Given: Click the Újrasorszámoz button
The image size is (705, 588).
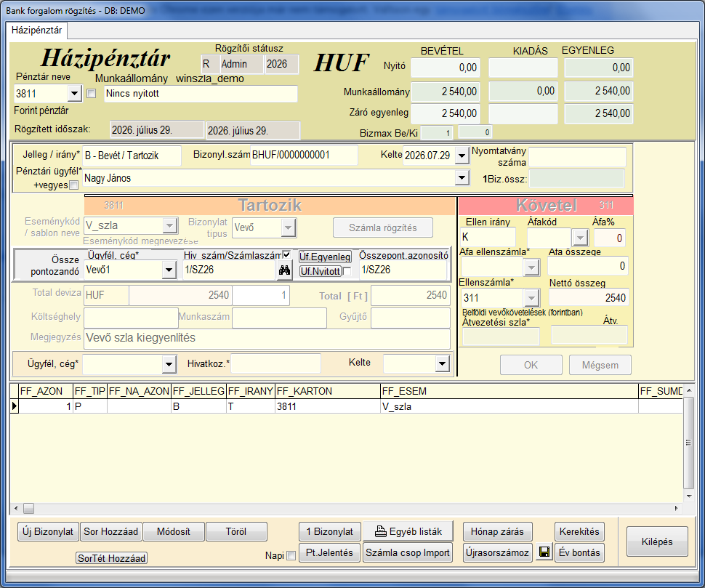Looking at the screenshot, I should (497, 552).
